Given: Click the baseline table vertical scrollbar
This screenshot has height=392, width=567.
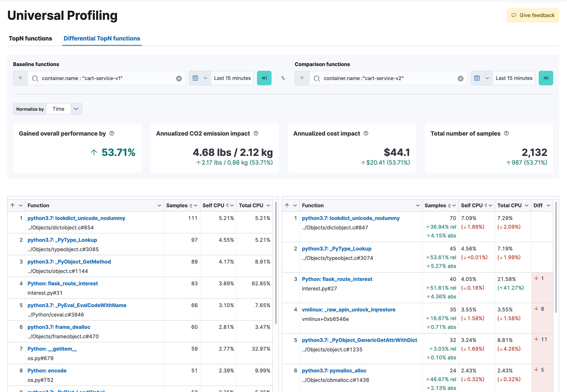Looking at the screenshot, I should (276, 263).
